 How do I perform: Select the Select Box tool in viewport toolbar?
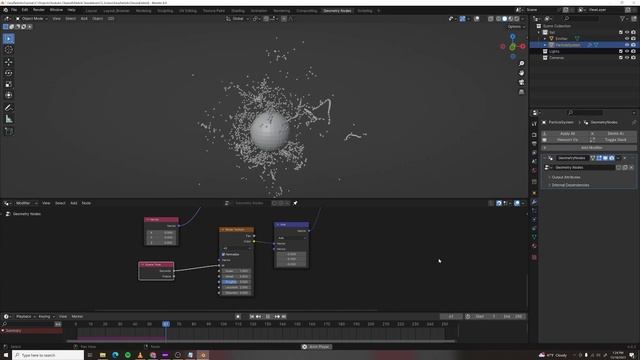point(9,39)
